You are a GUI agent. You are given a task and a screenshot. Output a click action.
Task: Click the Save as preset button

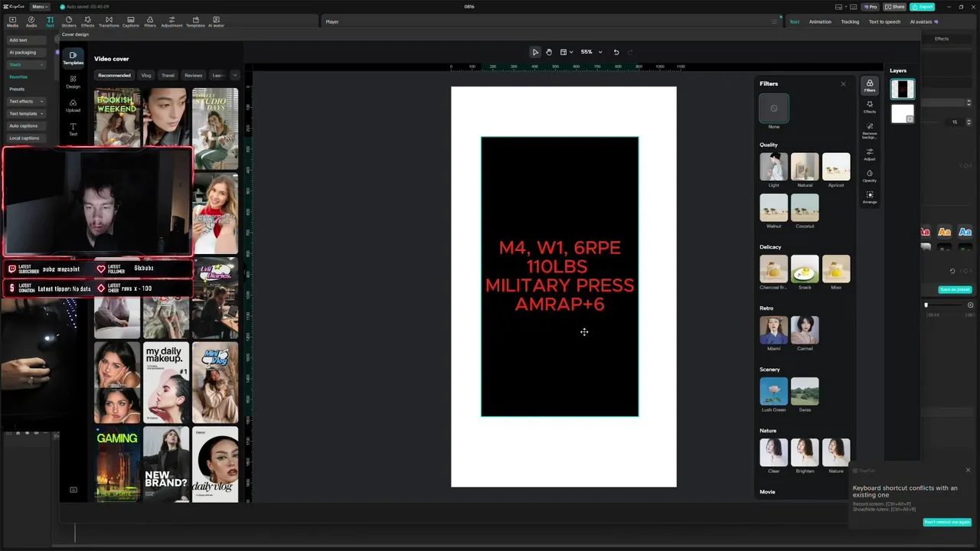coord(955,289)
